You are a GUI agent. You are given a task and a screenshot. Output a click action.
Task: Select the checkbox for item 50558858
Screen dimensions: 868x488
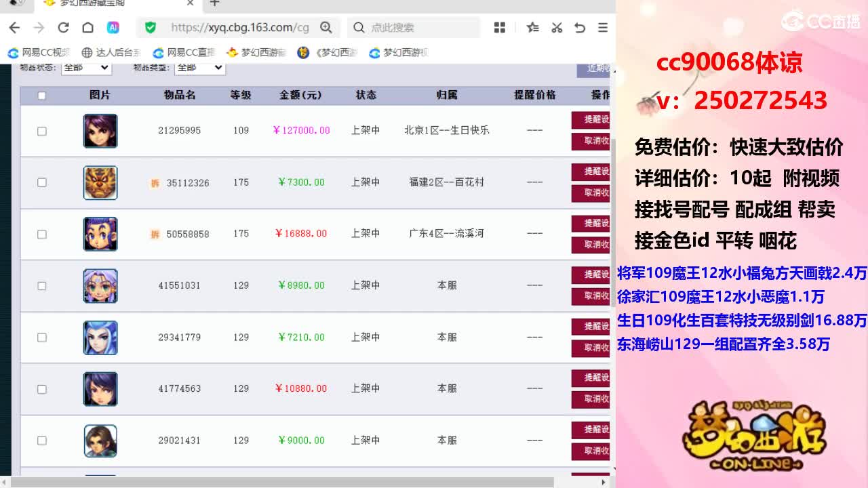pyautogui.click(x=41, y=234)
